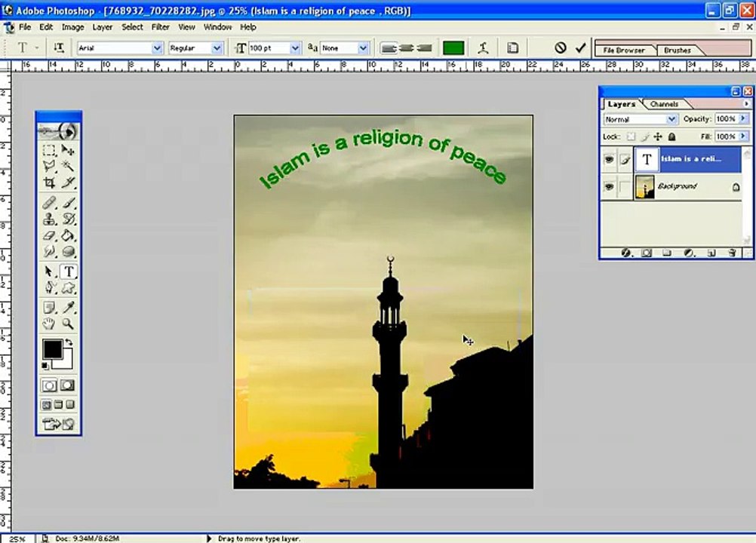Select the Slice tool

tap(68, 182)
